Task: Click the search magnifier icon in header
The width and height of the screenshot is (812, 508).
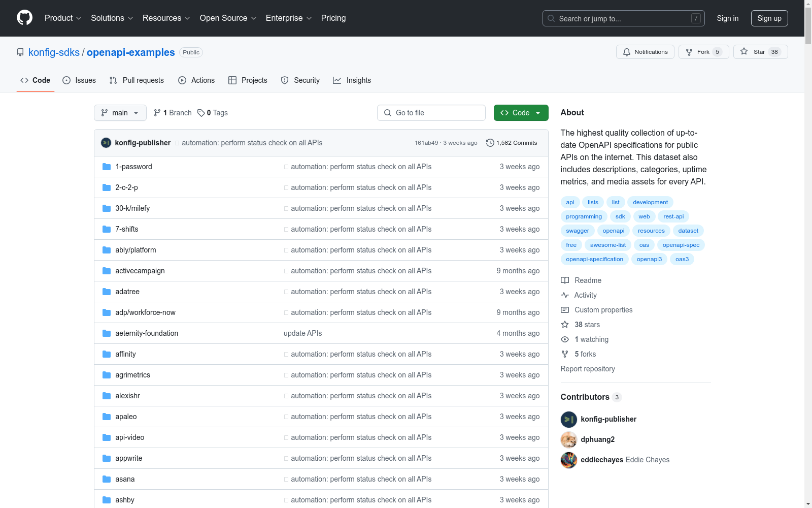Action: coord(551,18)
